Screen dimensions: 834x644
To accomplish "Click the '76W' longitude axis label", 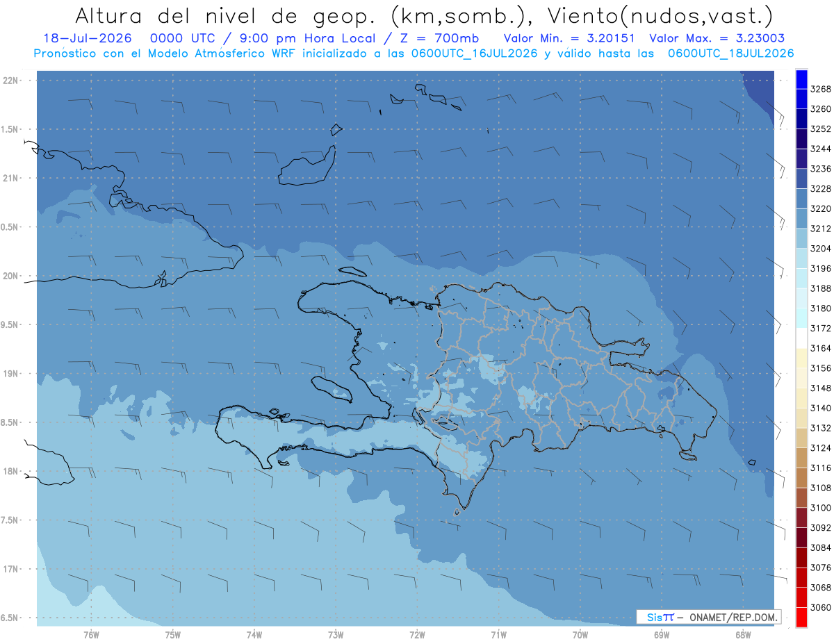I will coord(91,634).
